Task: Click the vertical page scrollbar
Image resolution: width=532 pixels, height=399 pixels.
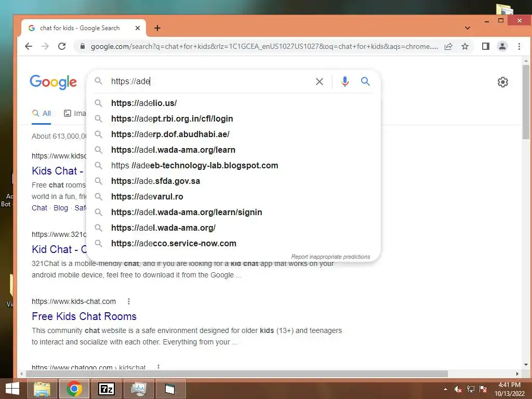Action: tap(526, 102)
